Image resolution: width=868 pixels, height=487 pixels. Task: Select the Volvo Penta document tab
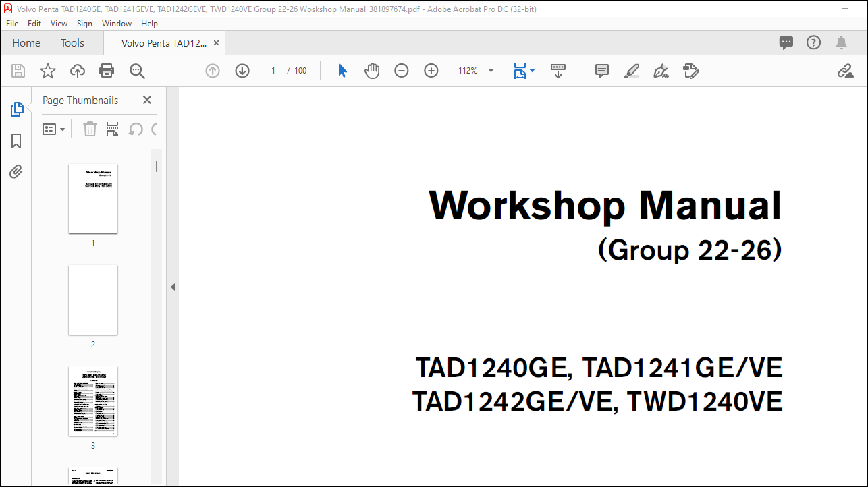[164, 42]
